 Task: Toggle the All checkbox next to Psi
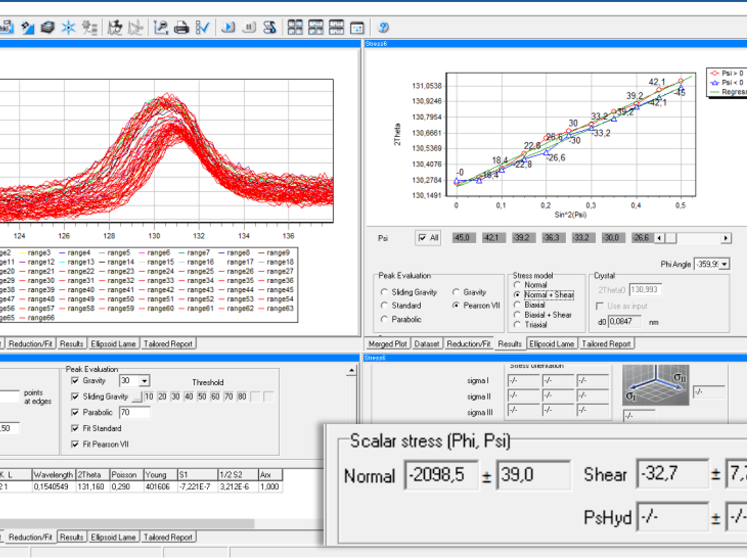[x=422, y=238]
